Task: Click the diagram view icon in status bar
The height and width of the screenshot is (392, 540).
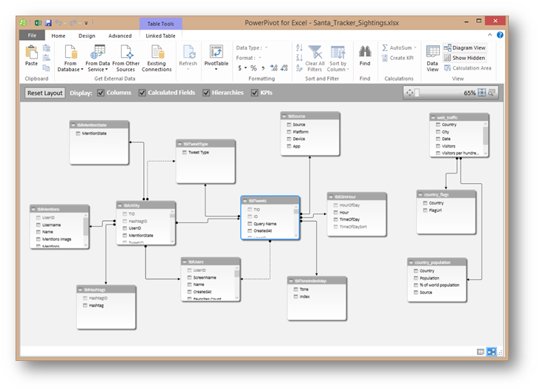Action: [492, 352]
